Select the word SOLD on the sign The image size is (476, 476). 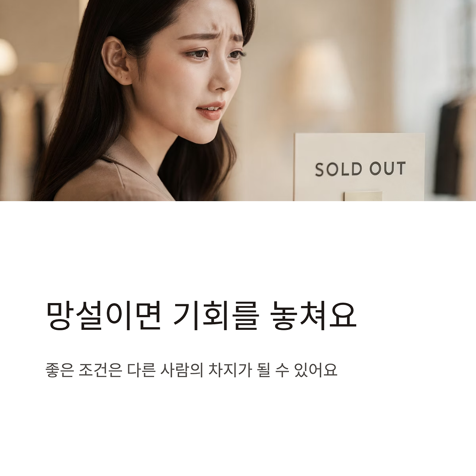[x=338, y=169]
